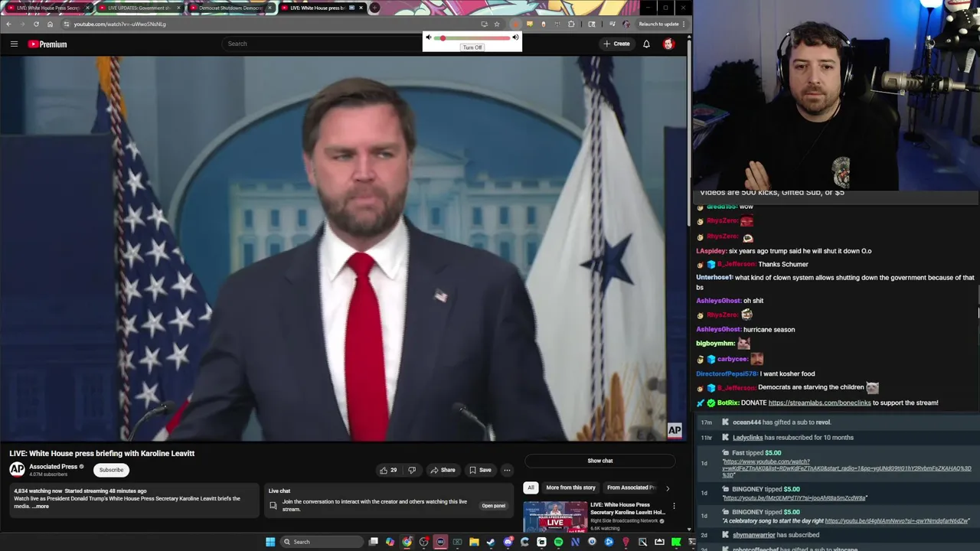This screenshot has width=980, height=551.
Task: Open the 'celebratory song' tip YouTube link
Action: pyautogui.click(x=897, y=521)
